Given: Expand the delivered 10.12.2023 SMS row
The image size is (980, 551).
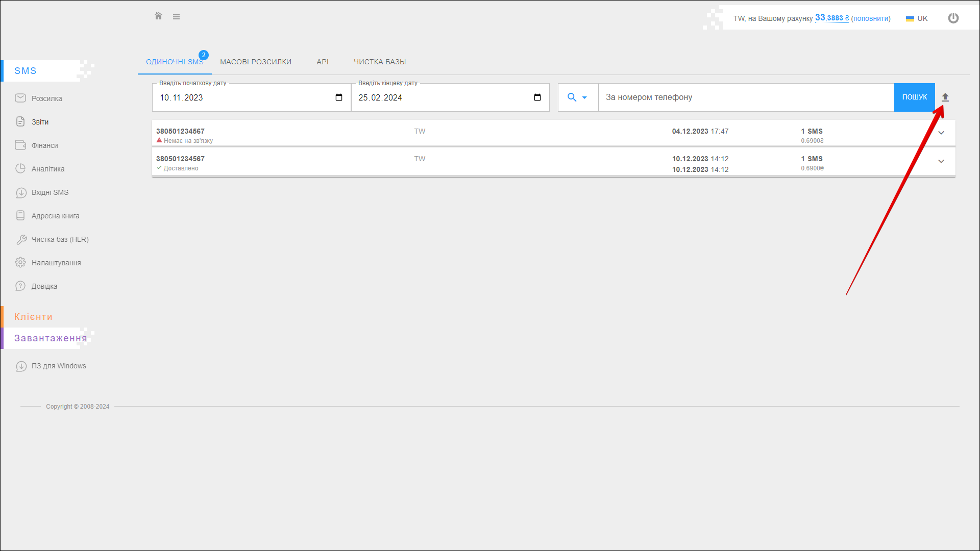Looking at the screenshot, I should [x=941, y=162].
